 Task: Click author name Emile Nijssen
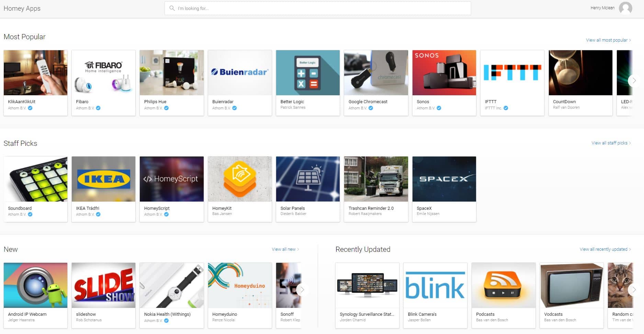(x=428, y=214)
